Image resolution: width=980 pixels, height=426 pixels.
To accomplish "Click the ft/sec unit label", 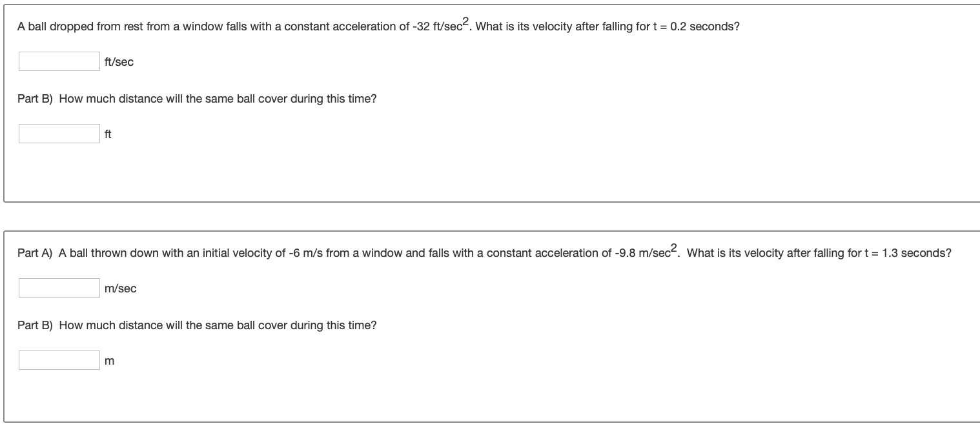I will (119, 62).
